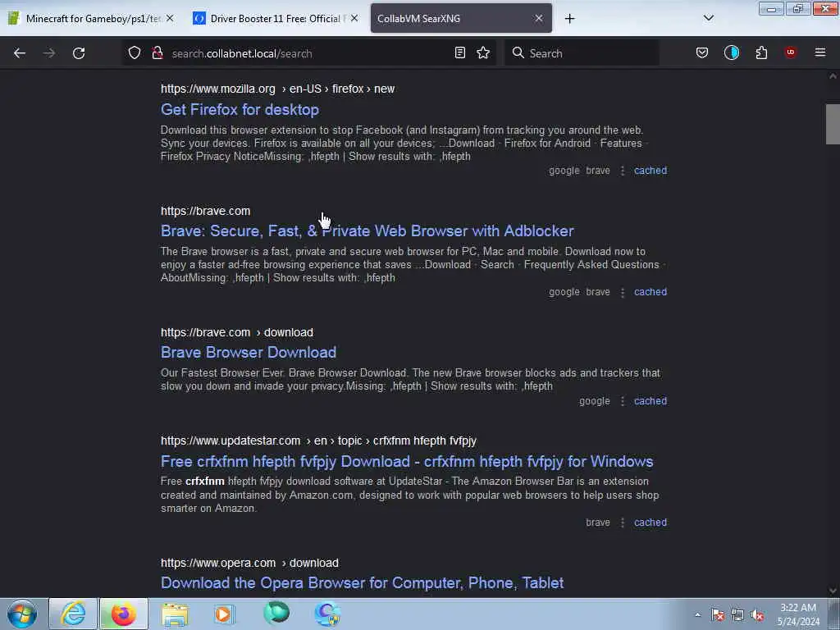Click scrollbar down arrow

point(833,591)
